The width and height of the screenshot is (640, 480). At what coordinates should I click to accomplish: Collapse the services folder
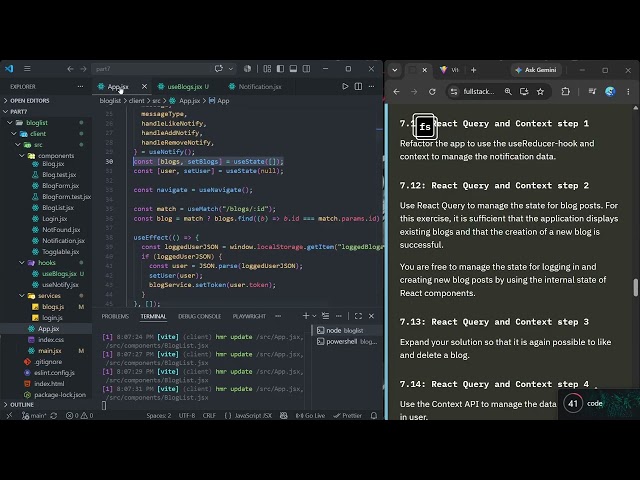(x=49, y=296)
